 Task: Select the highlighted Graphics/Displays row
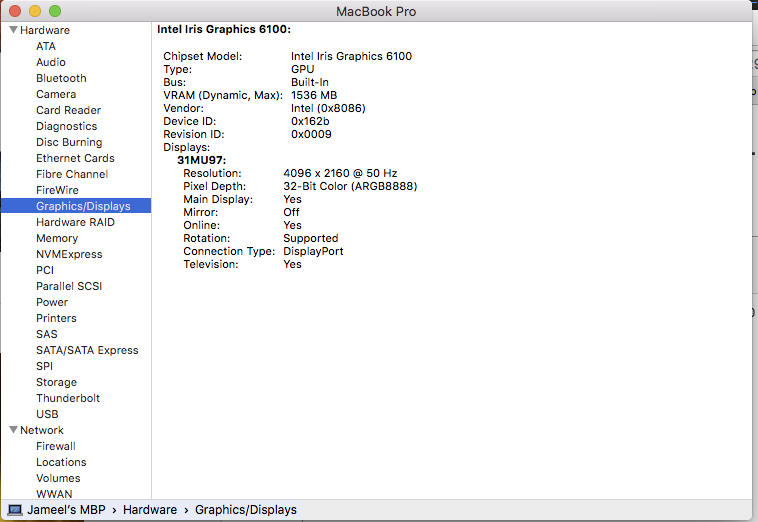point(76,206)
